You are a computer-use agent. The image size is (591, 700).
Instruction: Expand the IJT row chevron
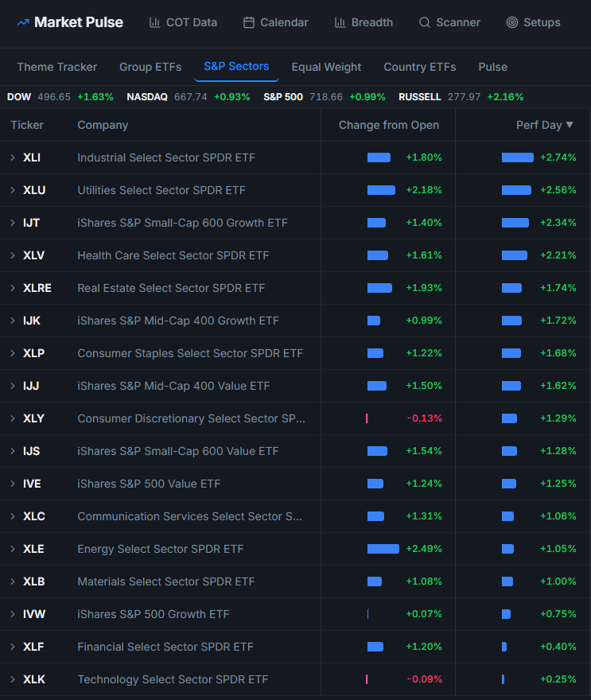[13, 223]
